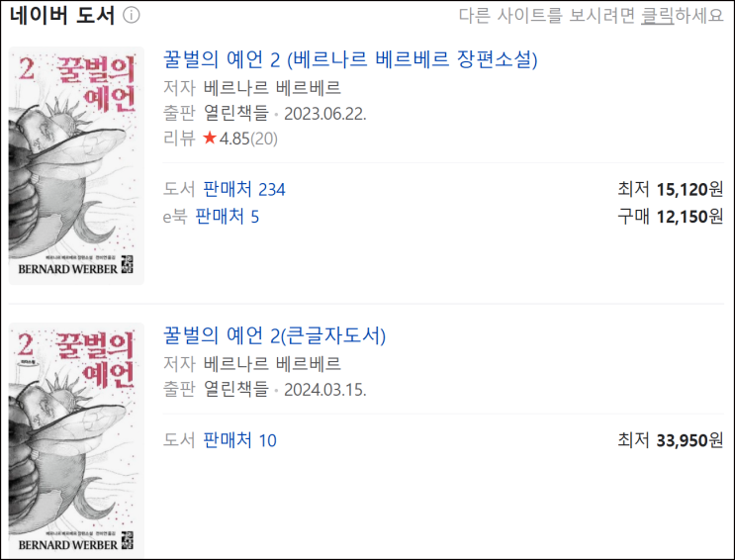Open the 4.85(20) review score

[x=248, y=139]
